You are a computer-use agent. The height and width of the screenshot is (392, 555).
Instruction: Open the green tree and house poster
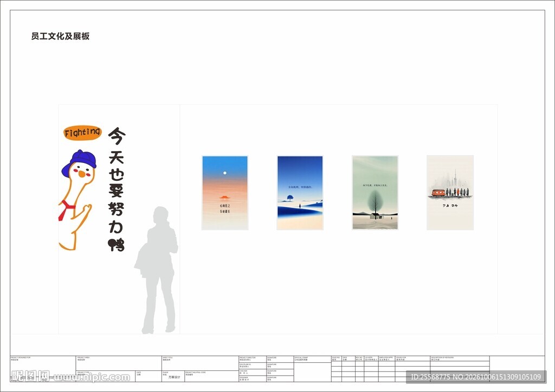click(x=375, y=193)
